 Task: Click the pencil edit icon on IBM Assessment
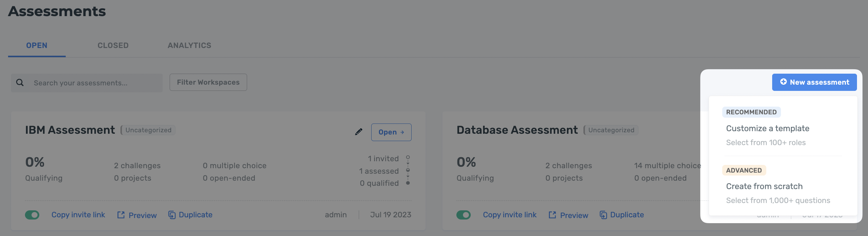click(359, 132)
